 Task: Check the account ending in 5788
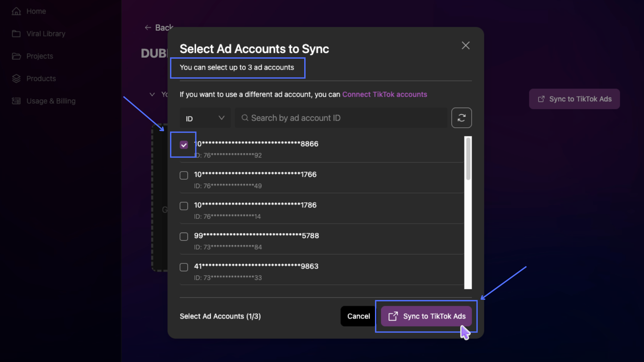pyautogui.click(x=184, y=237)
